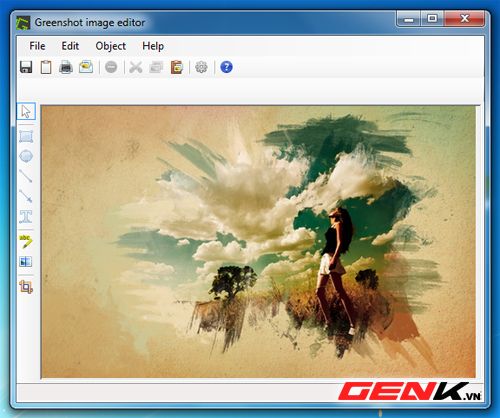The height and width of the screenshot is (418, 500).
Task: Select the draw line tool
Action: tap(26, 176)
